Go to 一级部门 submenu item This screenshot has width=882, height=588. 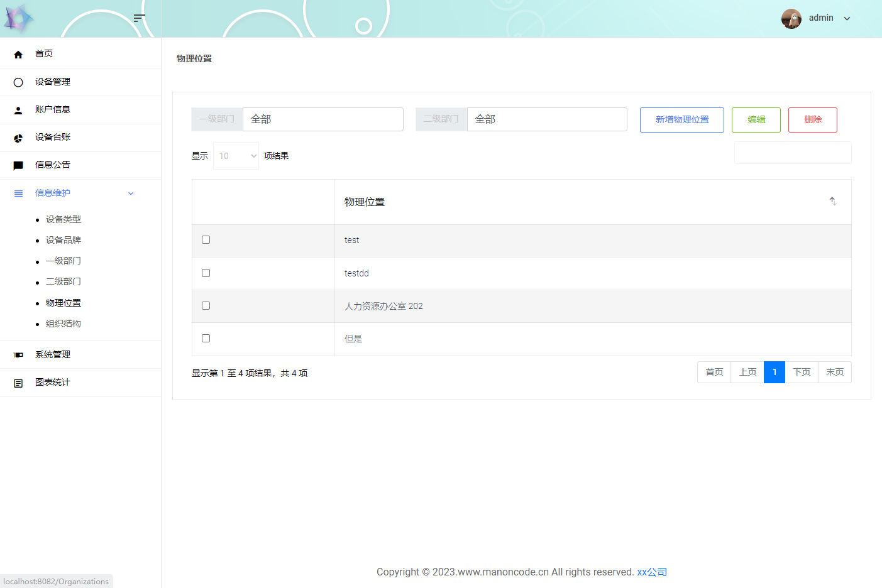pyautogui.click(x=63, y=261)
